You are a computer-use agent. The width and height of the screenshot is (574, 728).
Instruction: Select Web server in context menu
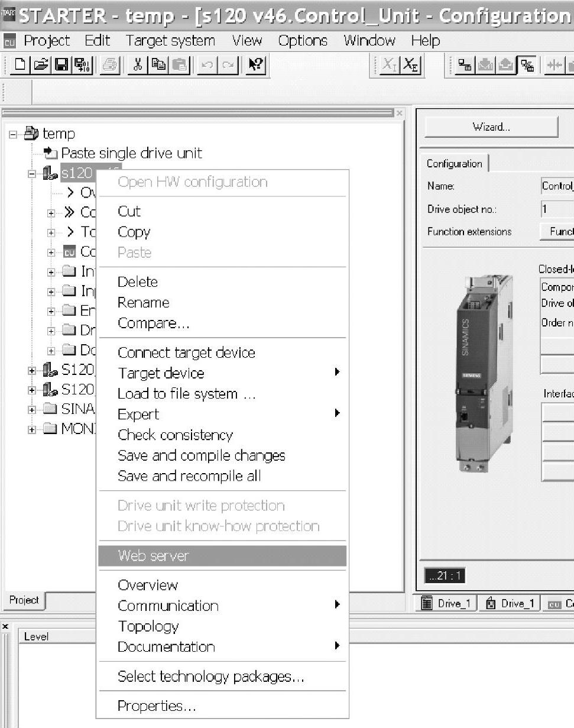tap(222, 556)
